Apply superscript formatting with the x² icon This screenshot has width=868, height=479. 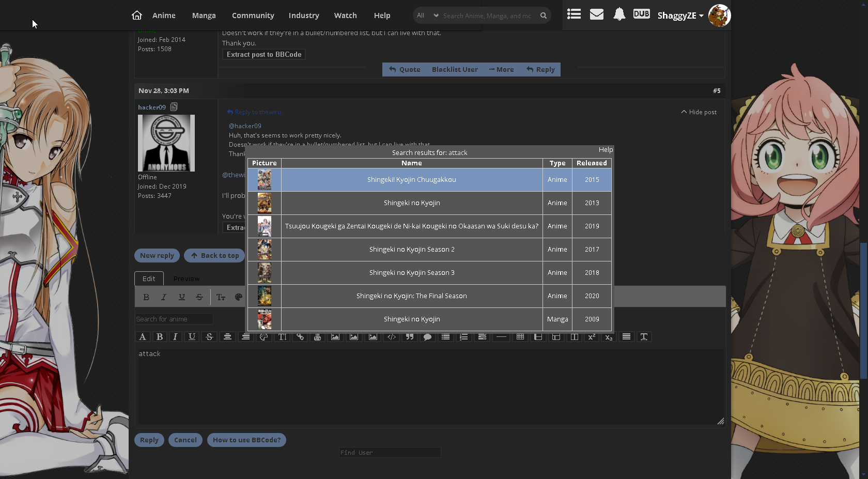tap(592, 336)
